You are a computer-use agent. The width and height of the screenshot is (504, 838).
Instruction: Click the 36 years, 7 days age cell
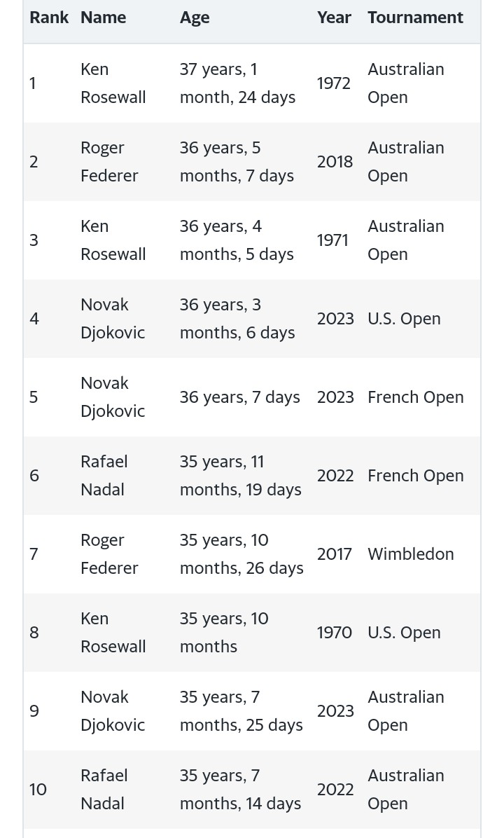coord(239,397)
